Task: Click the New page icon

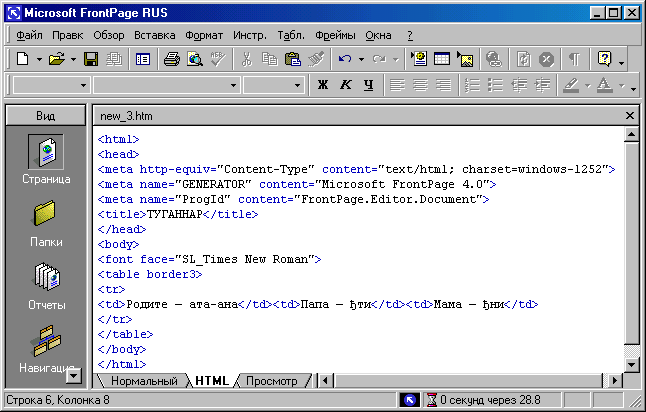Action: (23, 60)
